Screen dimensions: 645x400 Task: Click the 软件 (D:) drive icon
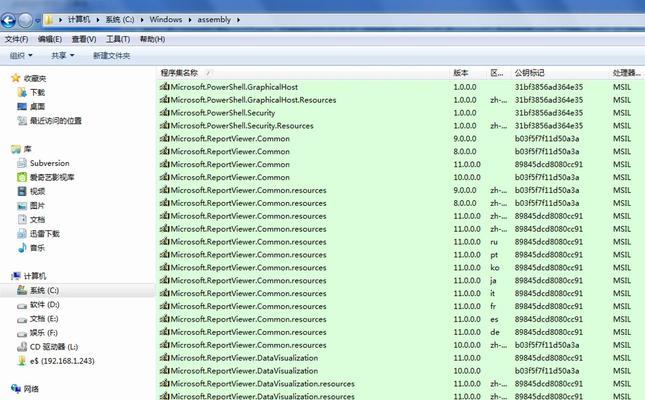tap(22, 305)
